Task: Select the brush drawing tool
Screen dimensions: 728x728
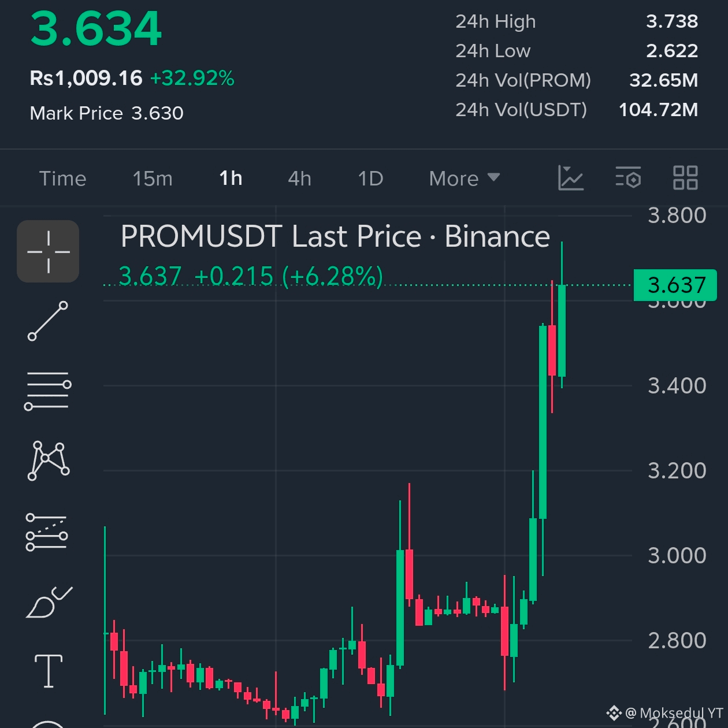Action: [x=49, y=603]
